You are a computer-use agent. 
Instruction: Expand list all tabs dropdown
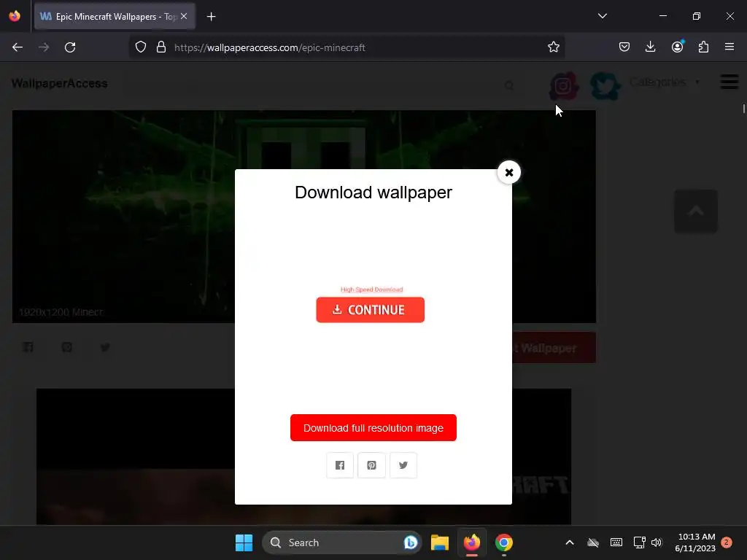pos(602,16)
